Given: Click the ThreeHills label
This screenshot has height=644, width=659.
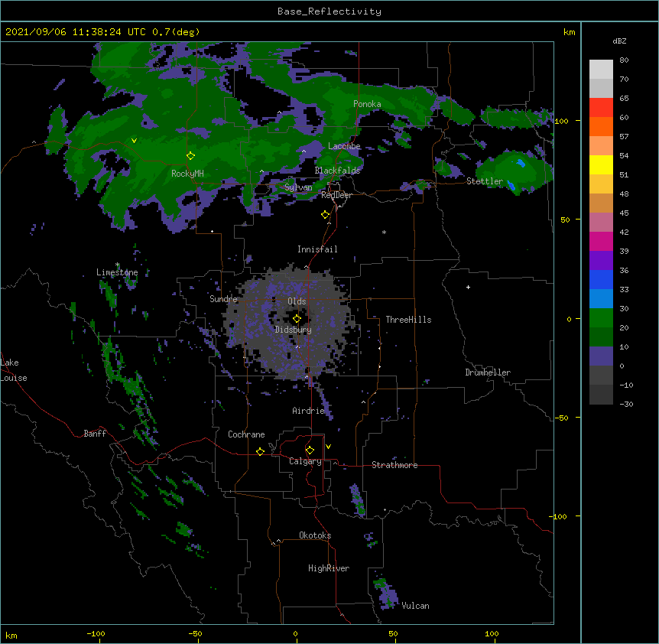Looking at the screenshot, I should (408, 320).
